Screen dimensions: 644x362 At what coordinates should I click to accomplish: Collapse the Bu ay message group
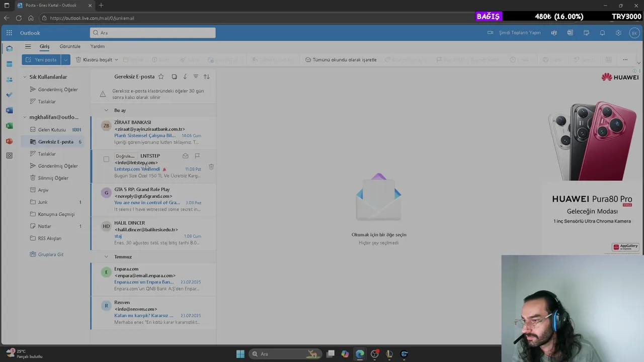click(106, 110)
